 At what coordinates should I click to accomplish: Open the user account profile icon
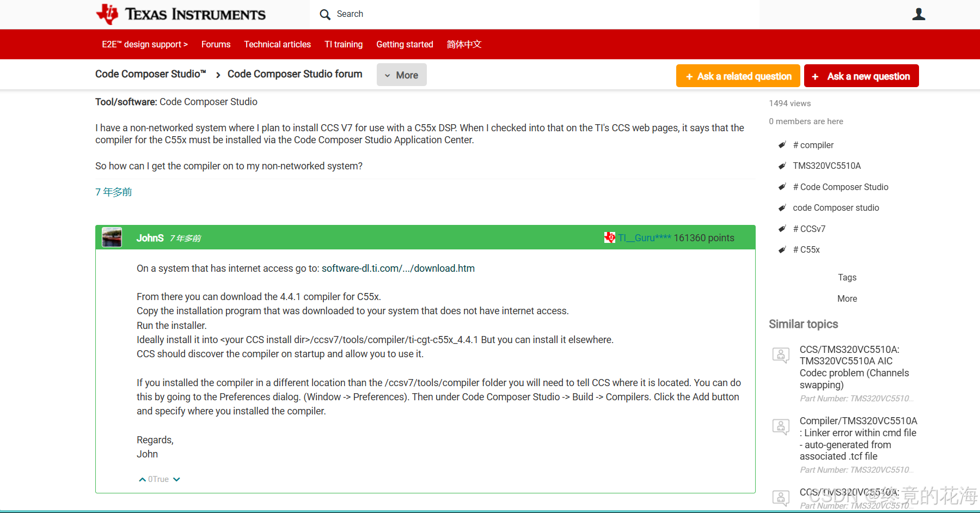[x=918, y=14]
